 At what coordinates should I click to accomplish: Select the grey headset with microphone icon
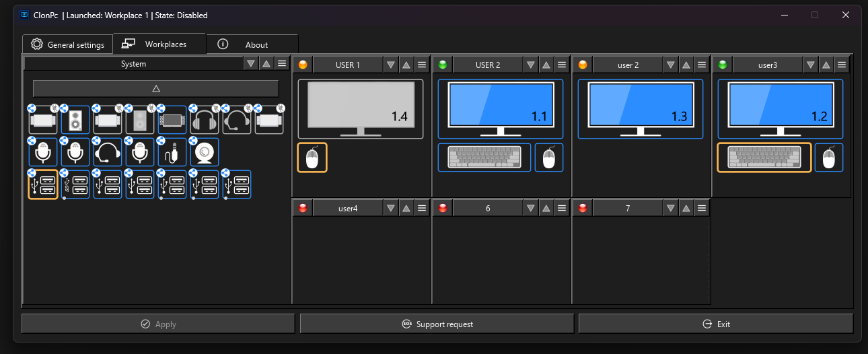237,120
